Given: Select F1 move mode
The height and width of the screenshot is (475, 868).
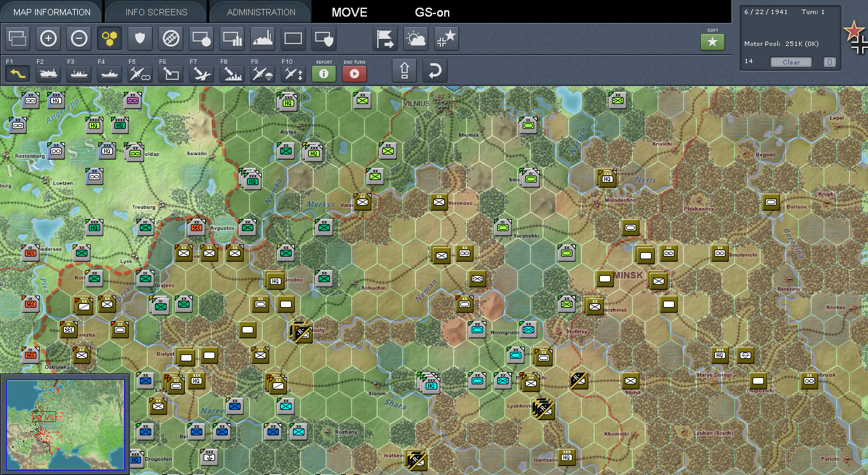Looking at the screenshot, I should (17, 73).
